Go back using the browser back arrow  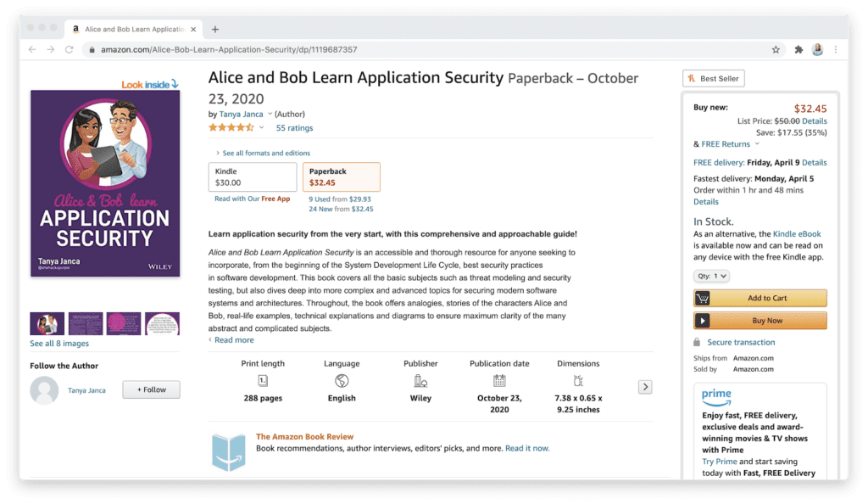tap(32, 49)
